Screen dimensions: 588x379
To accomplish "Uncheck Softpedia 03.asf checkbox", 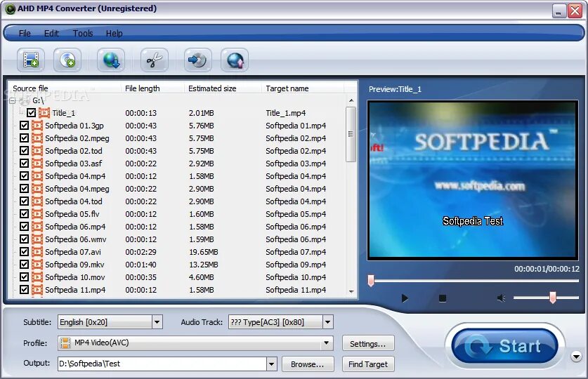I will [x=24, y=164].
